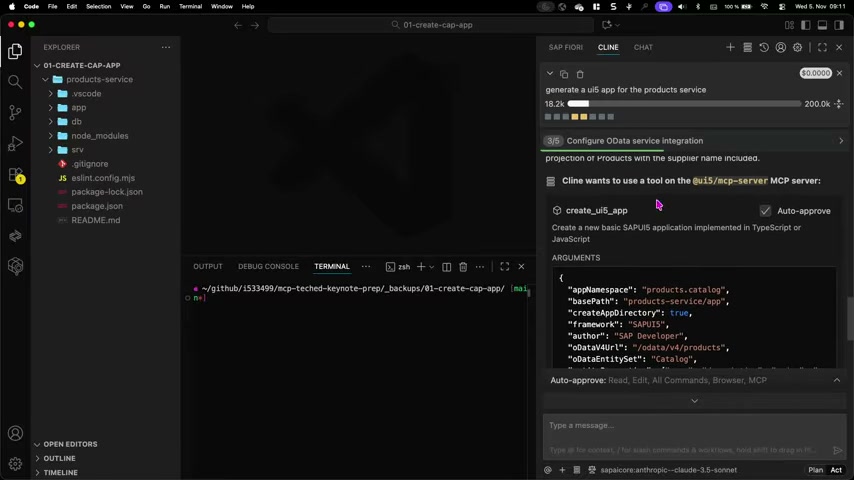Select the Cline model sapaicore claude-3.5-sonnet
Viewport: 854px width, 480px height.
[x=668, y=470]
